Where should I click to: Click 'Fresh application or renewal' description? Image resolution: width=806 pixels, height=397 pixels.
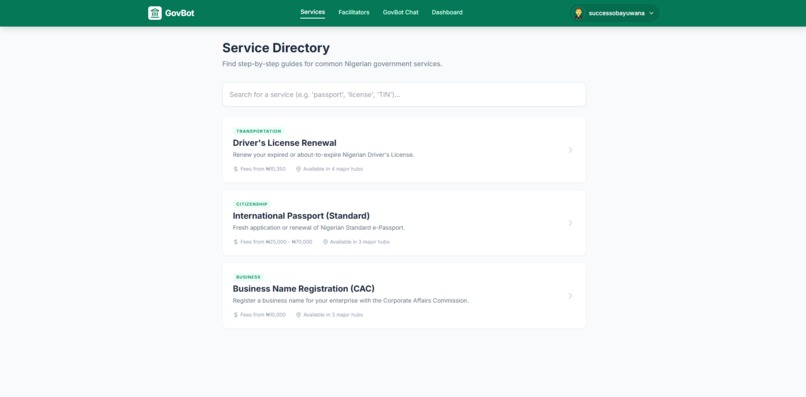click(319, 228)
